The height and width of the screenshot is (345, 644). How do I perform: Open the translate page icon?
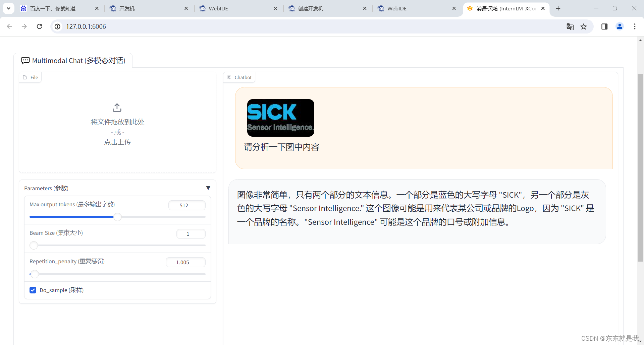570,26
